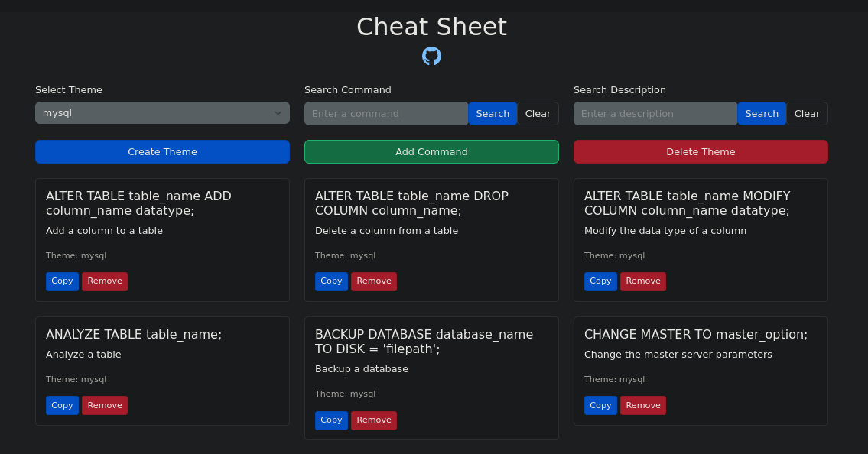Click the Add Command button
The width and height of the screenshot is (868, 454).
click(x=431, y=151)
